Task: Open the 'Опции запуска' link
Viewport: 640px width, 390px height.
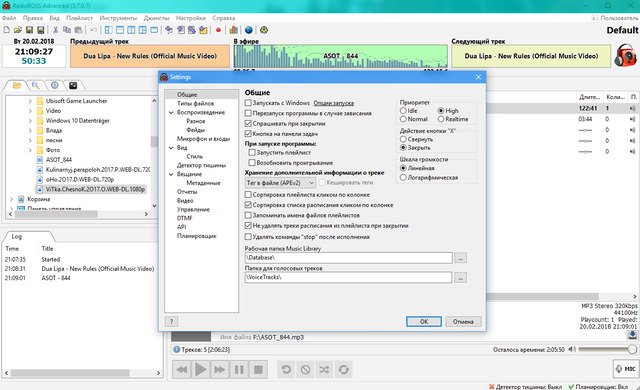Action: (x=333, y=103)
